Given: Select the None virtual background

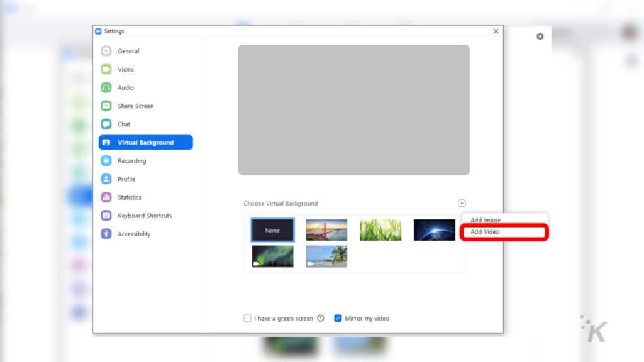Looking at the screenshot, I should (x=272, y=230).
